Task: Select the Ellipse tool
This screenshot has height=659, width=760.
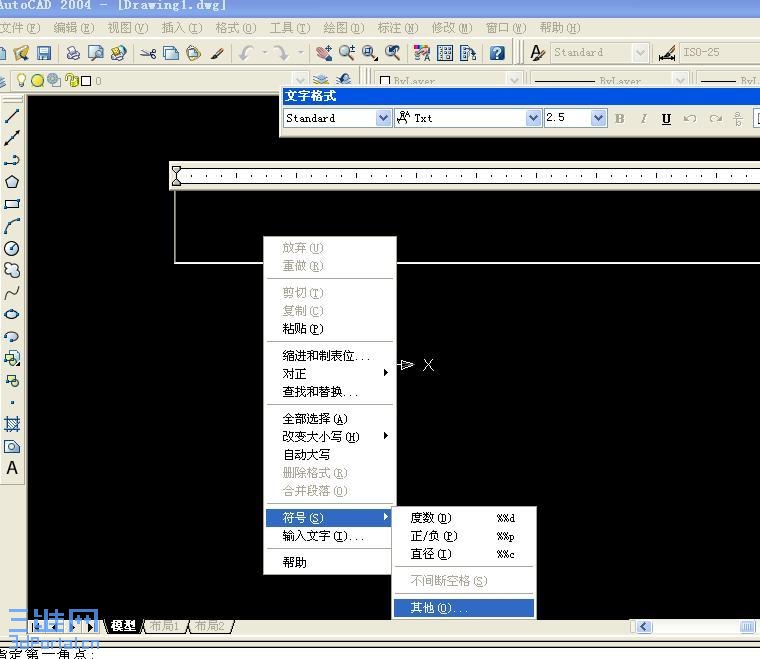Action: [x=12, y=314]
